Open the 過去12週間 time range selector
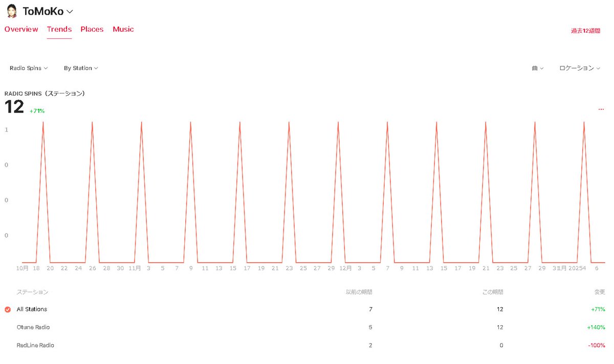Image resolution: width=614 pixels, height=364 pixels. 585,31
